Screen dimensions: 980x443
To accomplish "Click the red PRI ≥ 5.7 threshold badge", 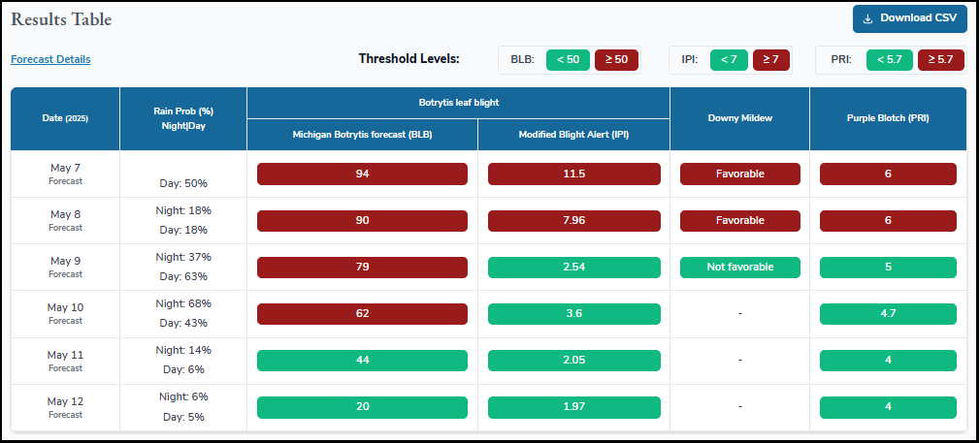I will click(940, 60).
